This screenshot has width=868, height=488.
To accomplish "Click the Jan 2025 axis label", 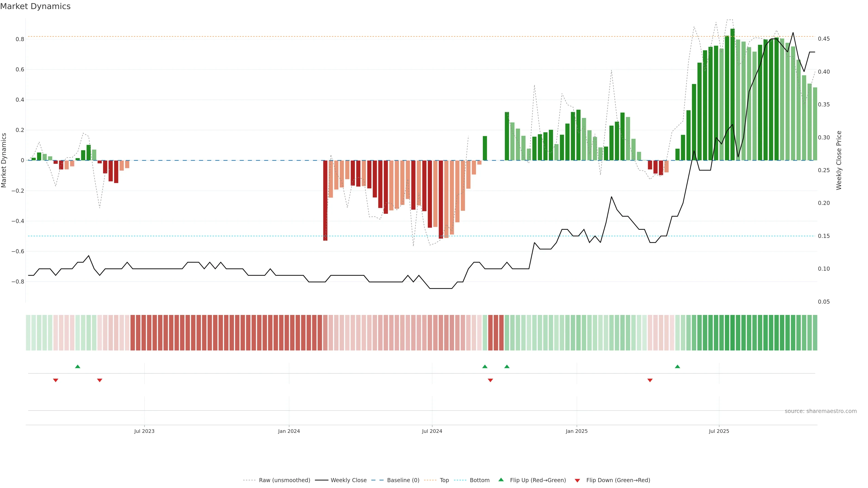I will (577, 431).
